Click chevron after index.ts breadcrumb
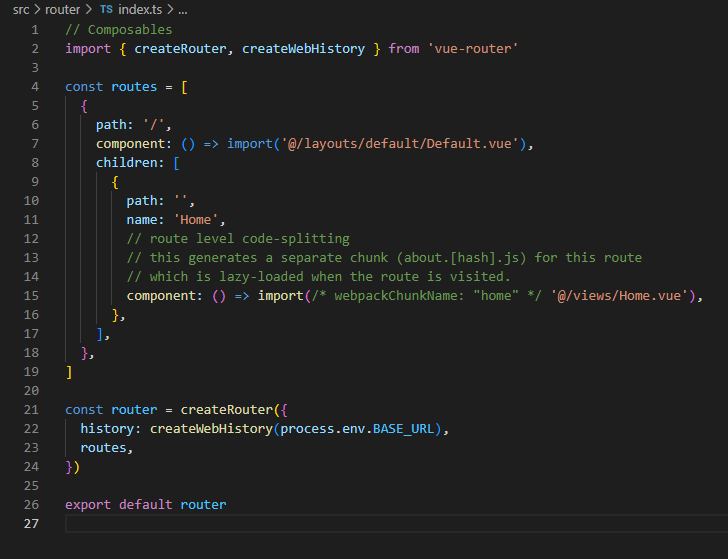 coord(170,10)
